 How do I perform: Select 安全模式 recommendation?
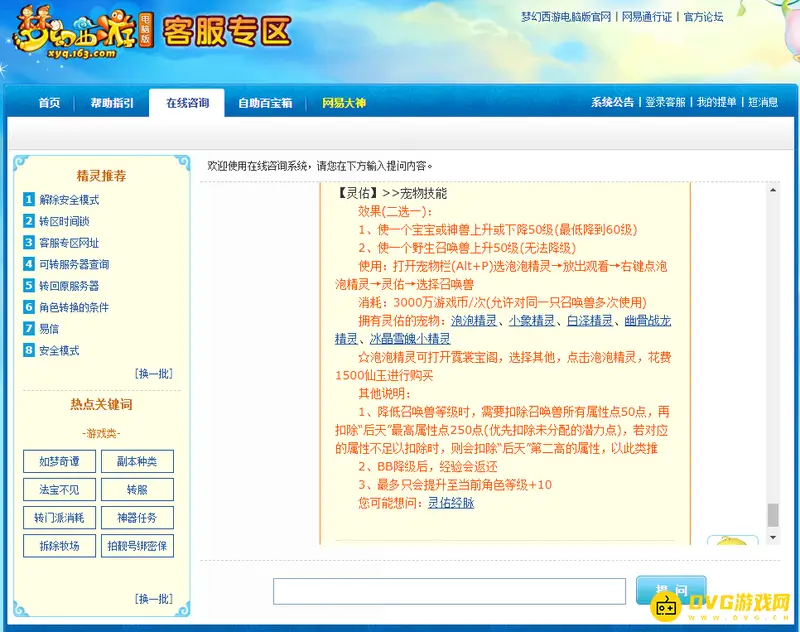coord(59,350)
